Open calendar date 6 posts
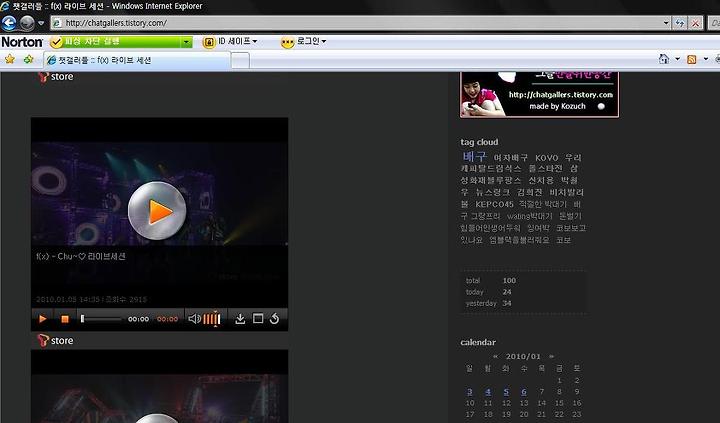 (523, 392)
